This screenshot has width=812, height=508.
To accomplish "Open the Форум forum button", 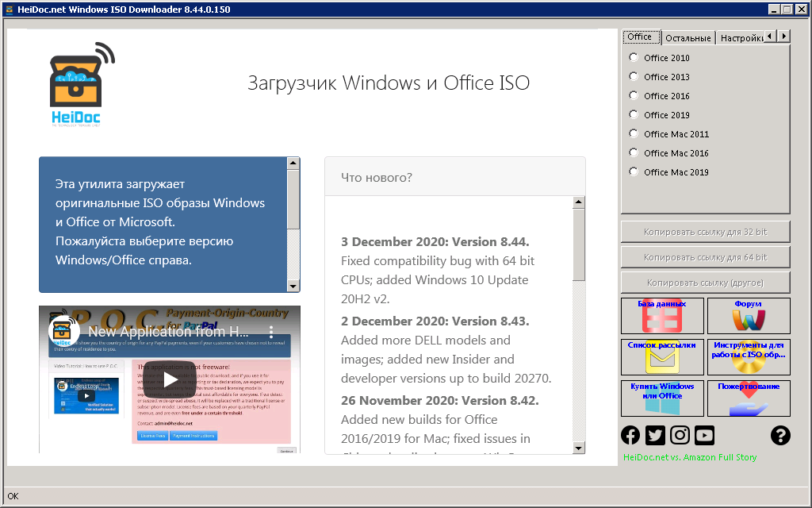I will tap(749, 316).
